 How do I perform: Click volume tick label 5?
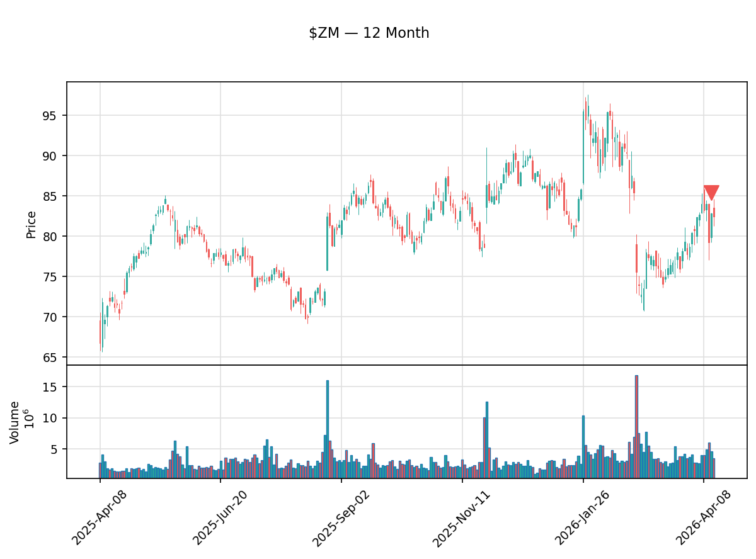click(55, 449)
